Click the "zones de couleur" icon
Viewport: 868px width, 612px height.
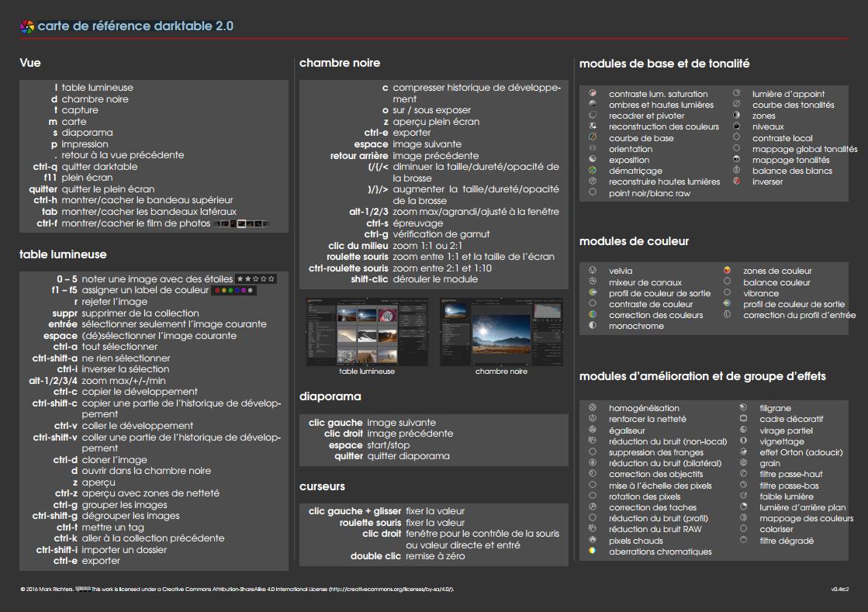[x=727, y=270]
